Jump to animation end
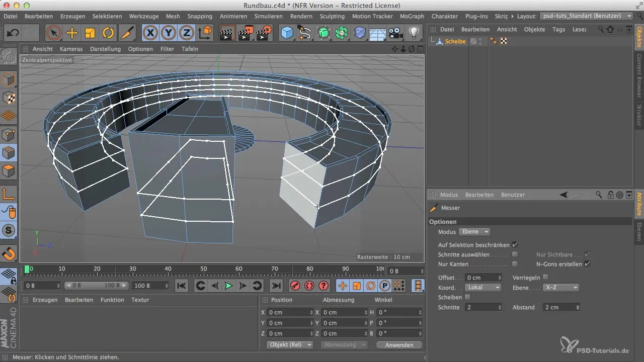This screenshot has width=644, height=362. (276, 286)
